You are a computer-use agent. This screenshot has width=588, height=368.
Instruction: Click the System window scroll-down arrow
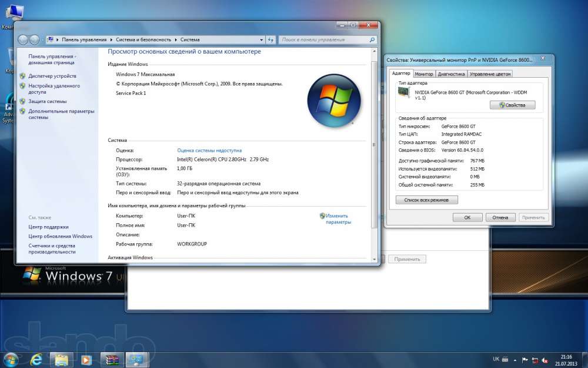tap(373, 259)
